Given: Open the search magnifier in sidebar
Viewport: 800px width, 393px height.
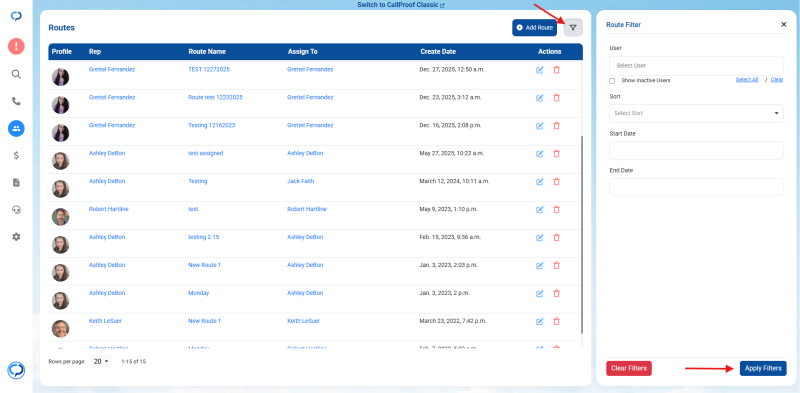Looking at the screenshot, I should (x=16, y=75).
